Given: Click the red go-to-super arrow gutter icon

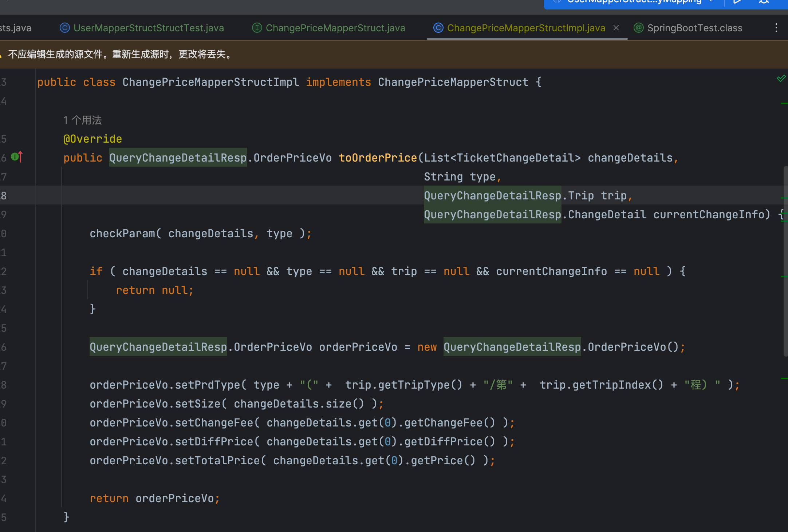Looking at the screenshot, I should pos(20,157).
